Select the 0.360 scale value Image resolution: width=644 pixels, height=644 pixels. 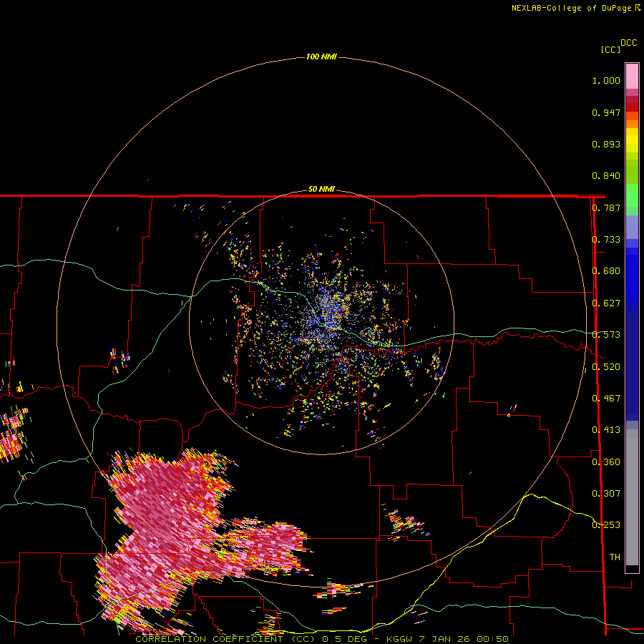point(606,462)
